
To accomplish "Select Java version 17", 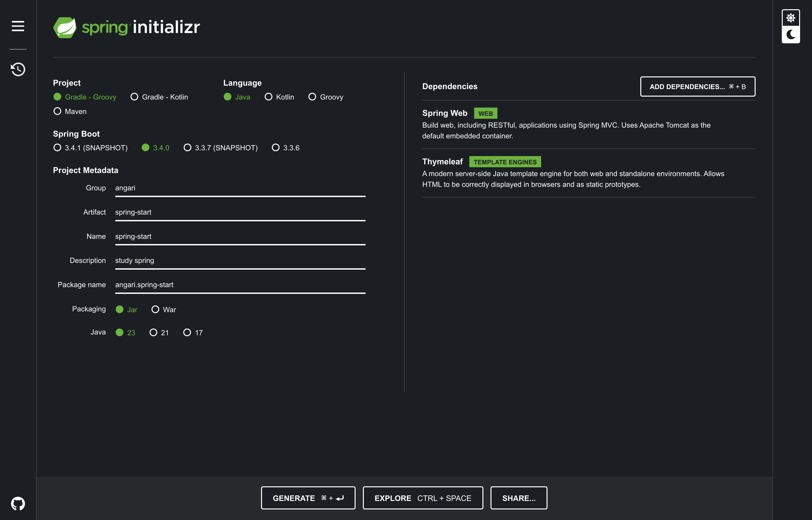I will 193,333.
